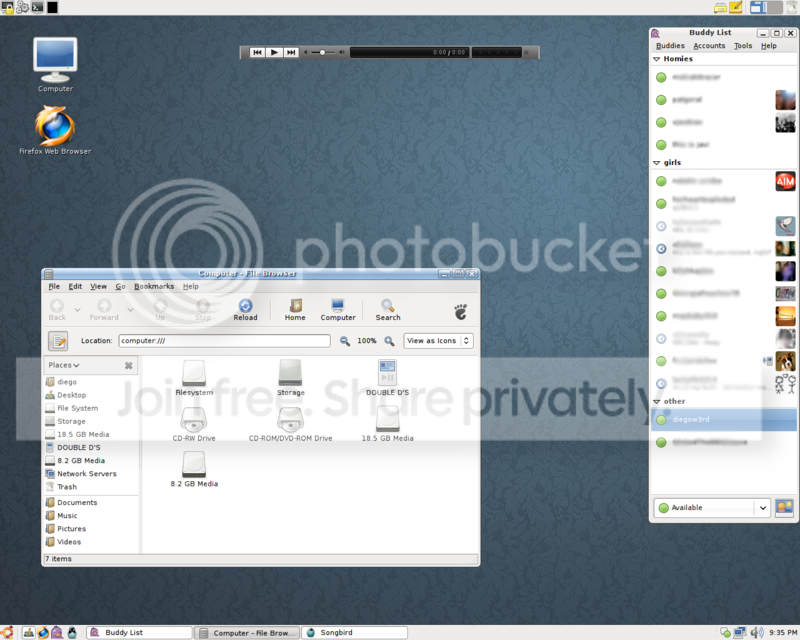Open the Tools menu in the Buddy List

742,45
